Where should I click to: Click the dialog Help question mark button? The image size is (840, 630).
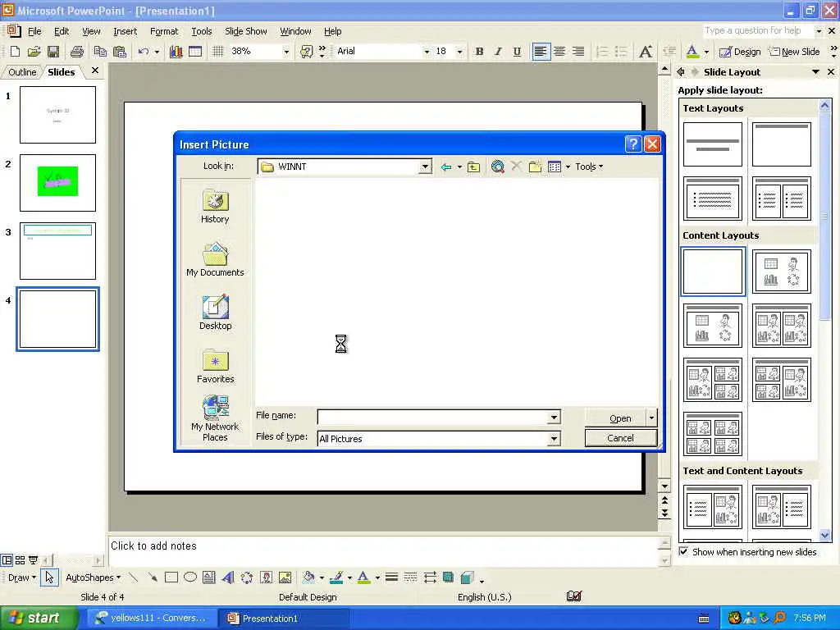click(633, 144)
